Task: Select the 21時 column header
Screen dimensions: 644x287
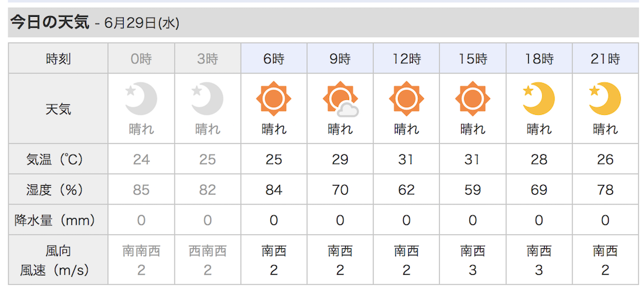Action: coord(605,59)
